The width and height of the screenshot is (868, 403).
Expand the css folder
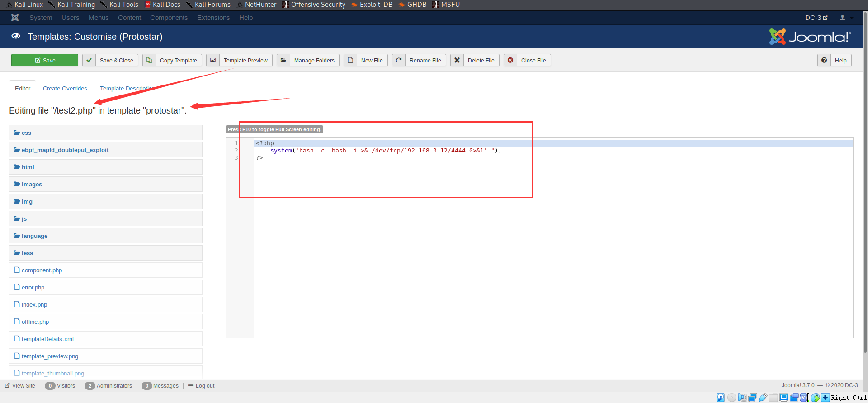[105, 133]
